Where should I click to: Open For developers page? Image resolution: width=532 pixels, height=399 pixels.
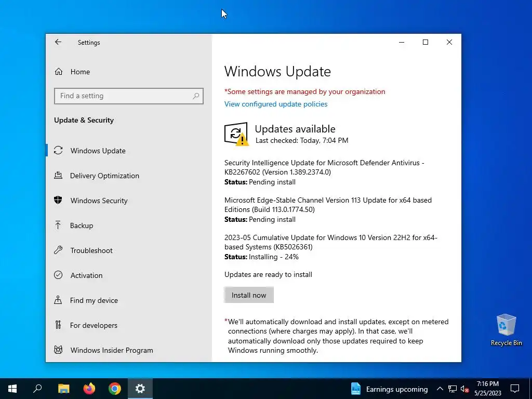(x=94, y=325)
